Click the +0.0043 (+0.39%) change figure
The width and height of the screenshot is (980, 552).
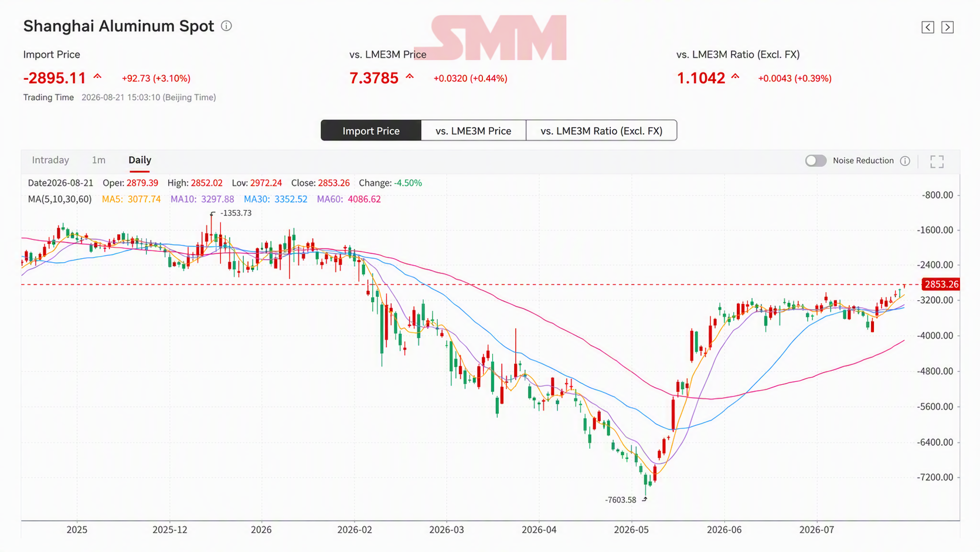[795, 78]
